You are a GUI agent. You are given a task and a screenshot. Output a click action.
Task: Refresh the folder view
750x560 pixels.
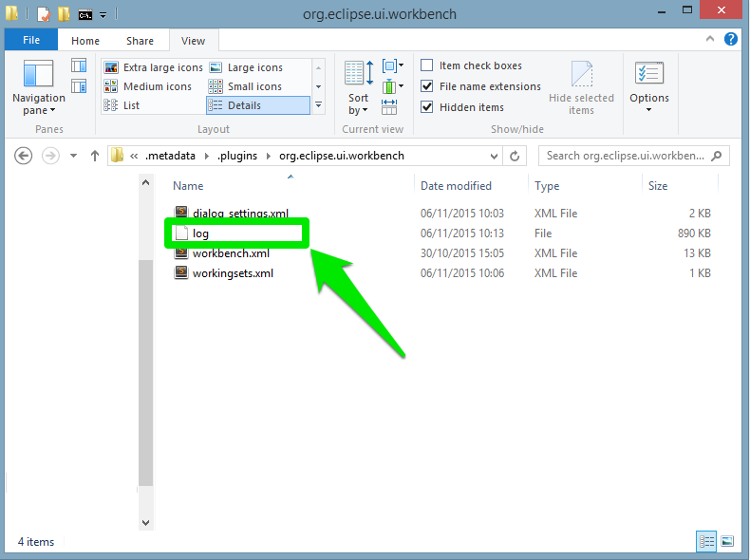point(515,157)
